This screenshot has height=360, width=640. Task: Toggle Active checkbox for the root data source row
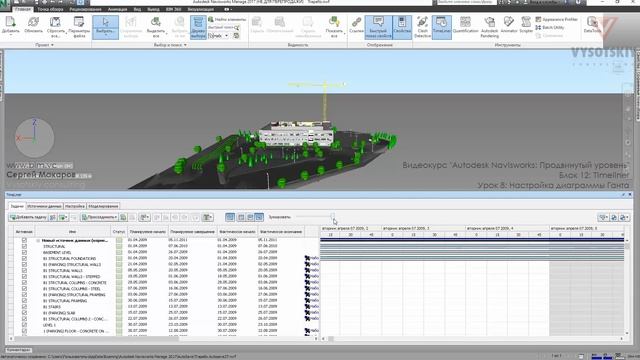[x=24, y=240]
